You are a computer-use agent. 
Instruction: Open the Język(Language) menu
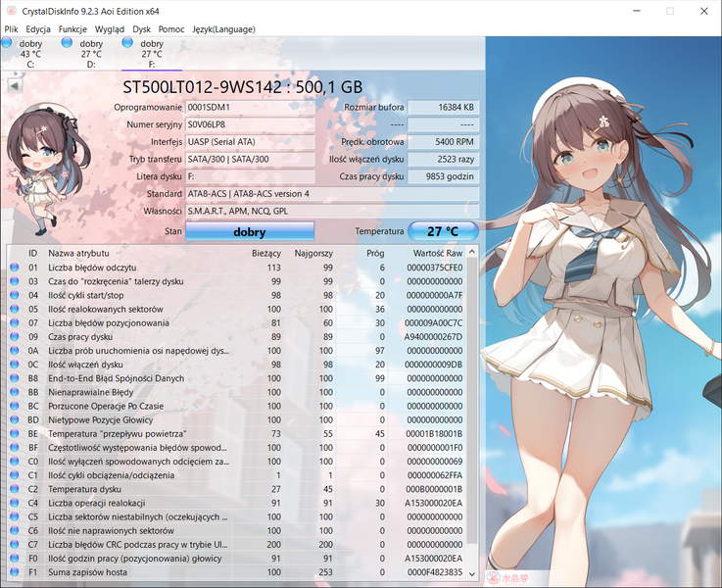[x=223, y=29]
